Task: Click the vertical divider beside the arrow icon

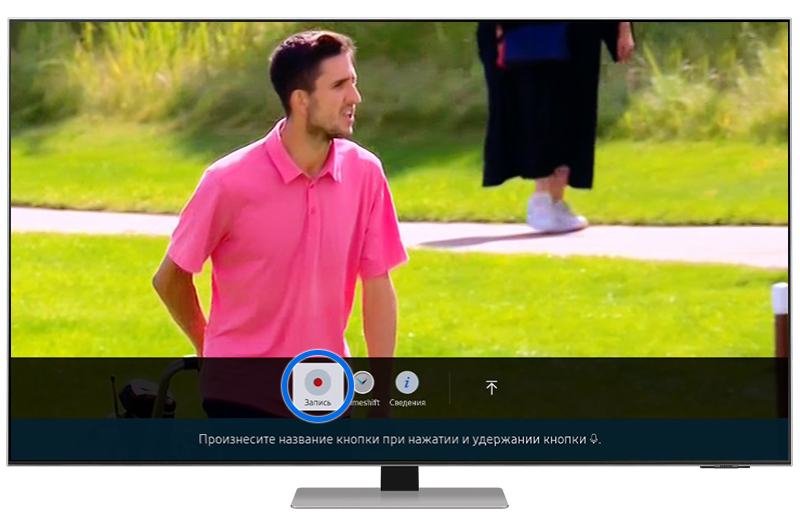Action: (450, 388)
